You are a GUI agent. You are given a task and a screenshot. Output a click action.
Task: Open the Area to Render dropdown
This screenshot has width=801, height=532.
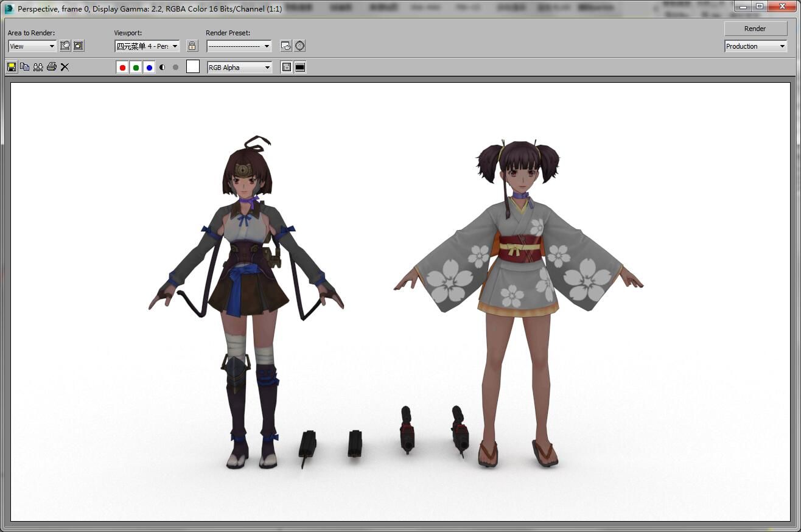pos(32,46)
